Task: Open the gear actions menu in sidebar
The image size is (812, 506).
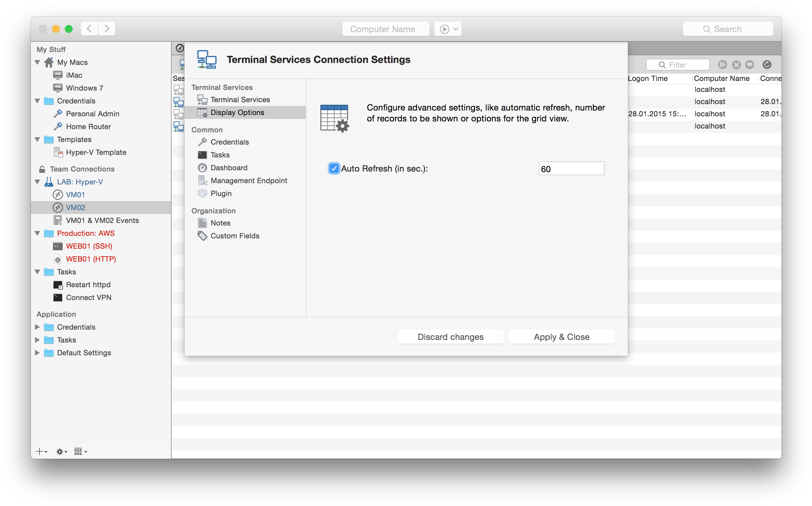Action: pyautogui.click(x=61, y=451)
